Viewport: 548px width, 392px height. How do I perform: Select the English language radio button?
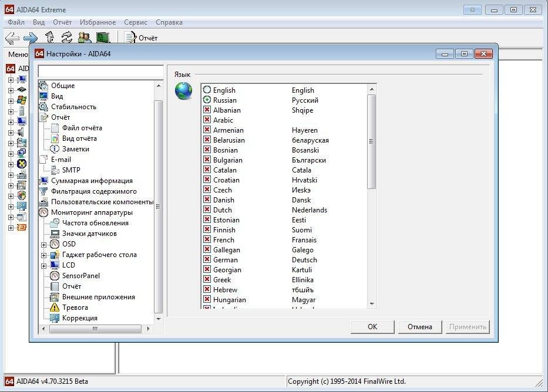pos(207,90)
